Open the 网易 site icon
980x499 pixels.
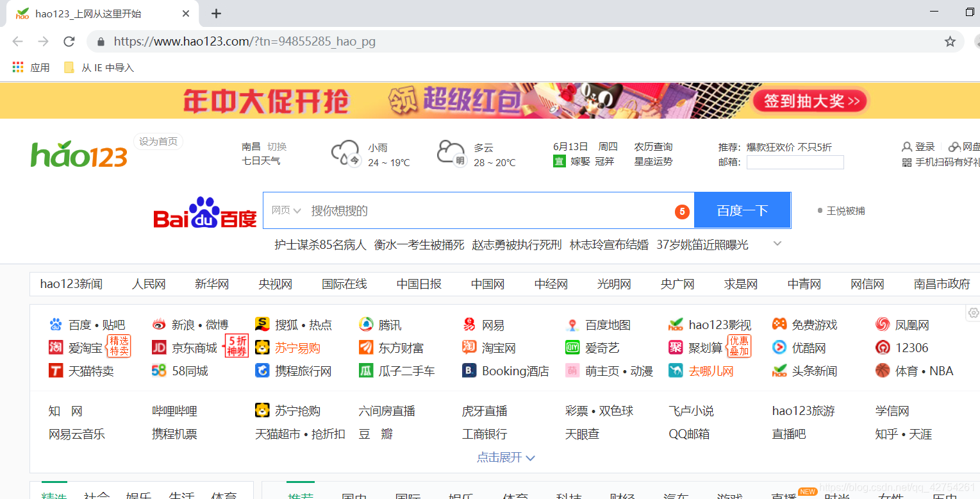click(469, 325)
